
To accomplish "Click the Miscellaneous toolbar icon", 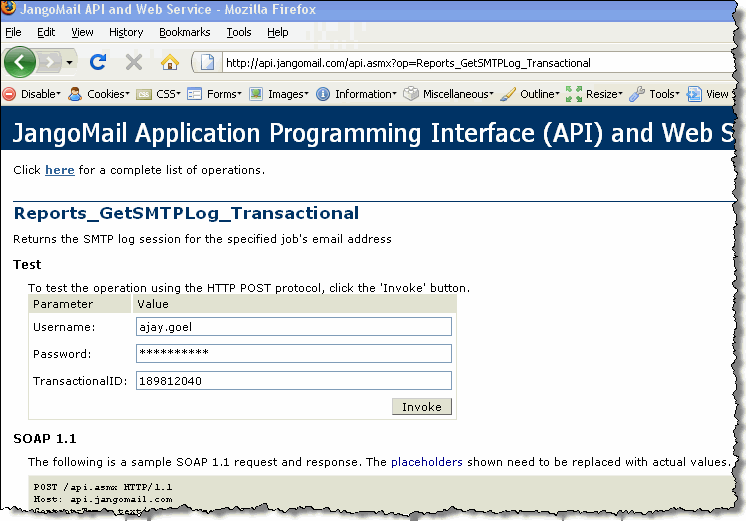I will 411,94.
